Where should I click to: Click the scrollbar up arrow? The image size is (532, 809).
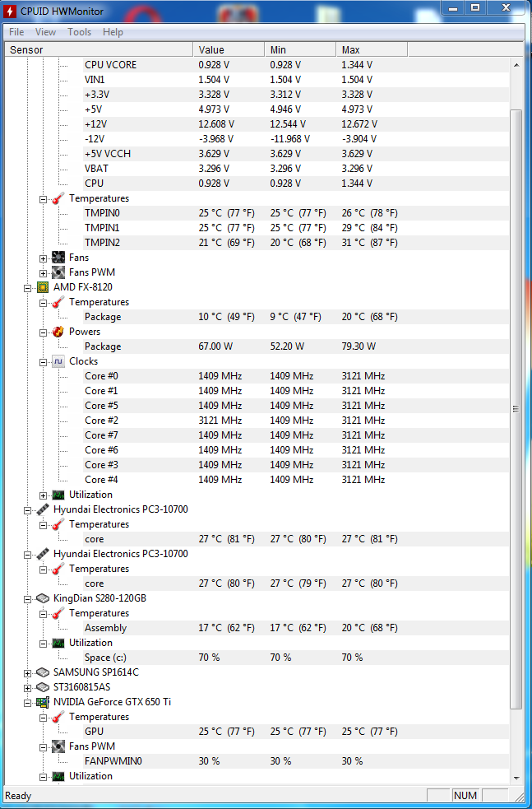[516, 65]
